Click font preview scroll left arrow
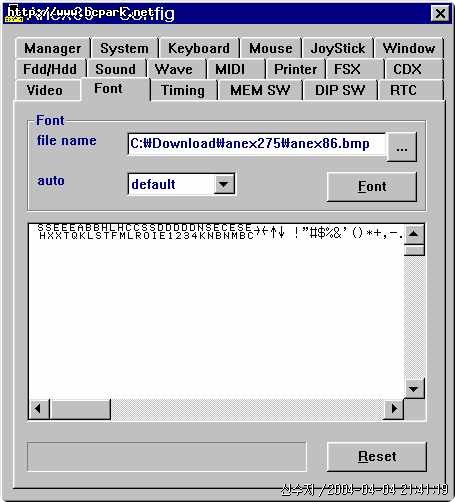This screenshot has height=502, width=455. [39, 409]
